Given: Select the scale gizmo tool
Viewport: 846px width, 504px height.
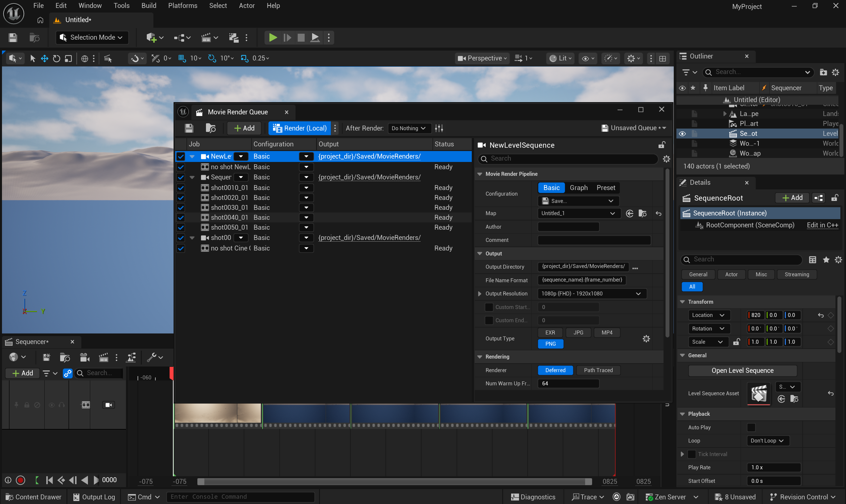Looking at the screenshot, I should 68,58.
